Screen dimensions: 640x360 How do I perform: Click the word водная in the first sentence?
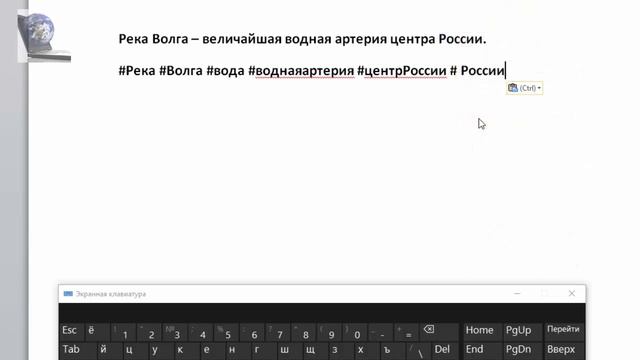[308, 39]
